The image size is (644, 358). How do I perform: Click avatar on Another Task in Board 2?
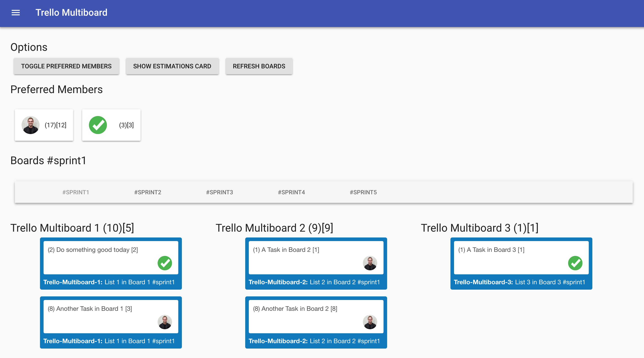(x=370, y=322)
